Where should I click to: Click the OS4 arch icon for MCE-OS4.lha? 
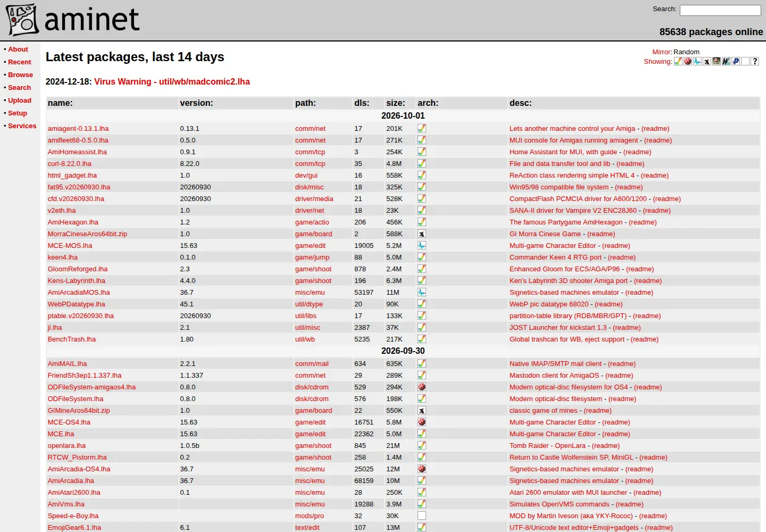[x=422, y=422]
